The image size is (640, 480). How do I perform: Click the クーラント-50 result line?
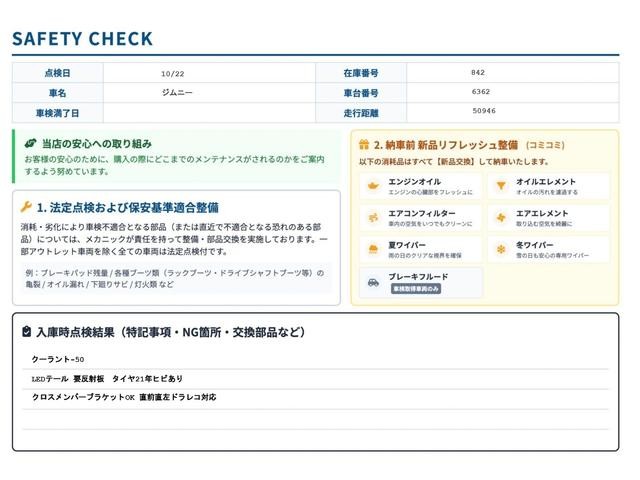(58, 359)
